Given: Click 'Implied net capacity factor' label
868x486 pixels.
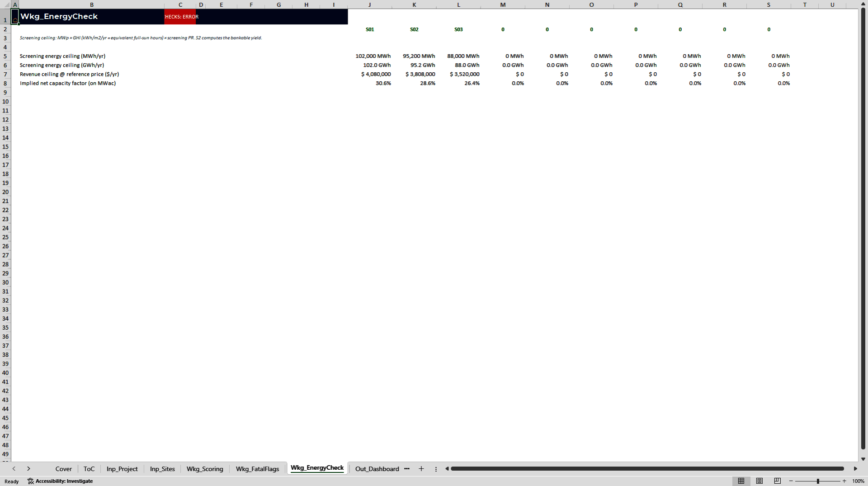Looking at the screenshot, I should 68,83.
